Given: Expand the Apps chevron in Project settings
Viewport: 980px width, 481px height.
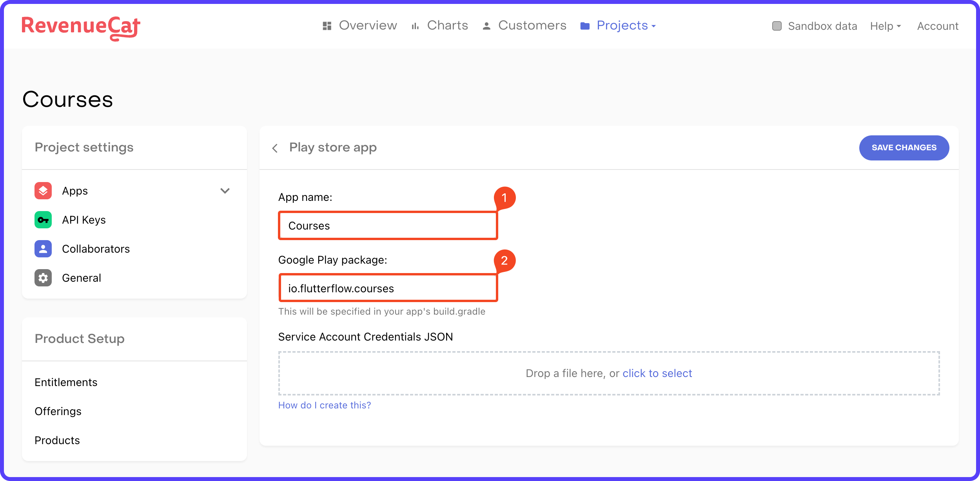Looking at the screenshot, I should [x=225, y=191].
